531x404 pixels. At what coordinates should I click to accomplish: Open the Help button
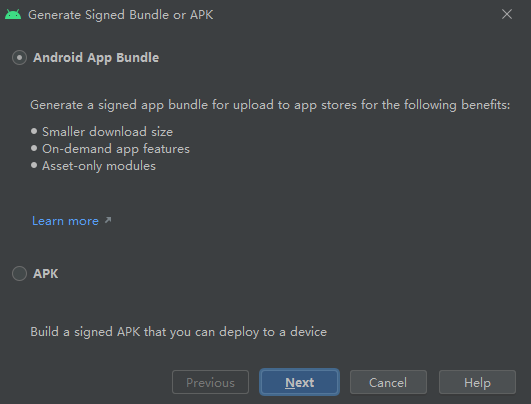click(477, 382)
